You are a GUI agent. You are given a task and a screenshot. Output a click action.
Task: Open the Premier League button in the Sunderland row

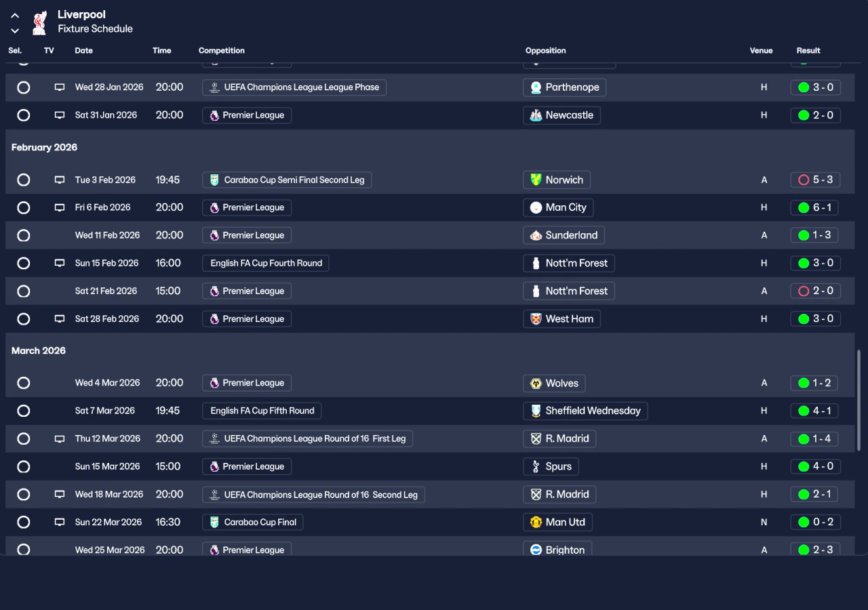(x=247, y=235)
